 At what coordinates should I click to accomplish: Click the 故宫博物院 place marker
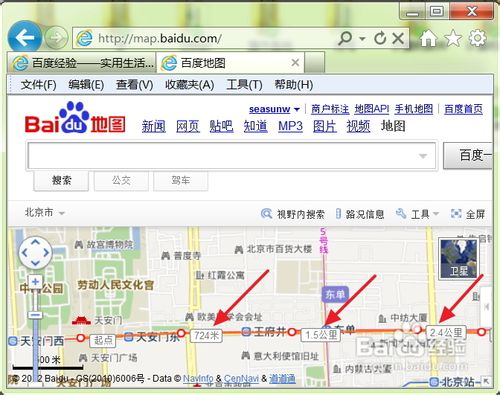[78, 245]
